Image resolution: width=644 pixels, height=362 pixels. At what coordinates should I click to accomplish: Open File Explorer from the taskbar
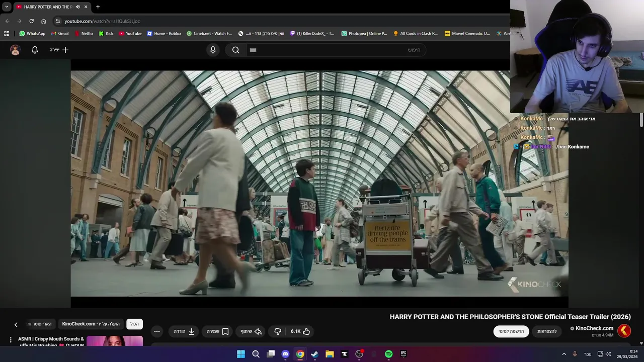coord(330,354)
